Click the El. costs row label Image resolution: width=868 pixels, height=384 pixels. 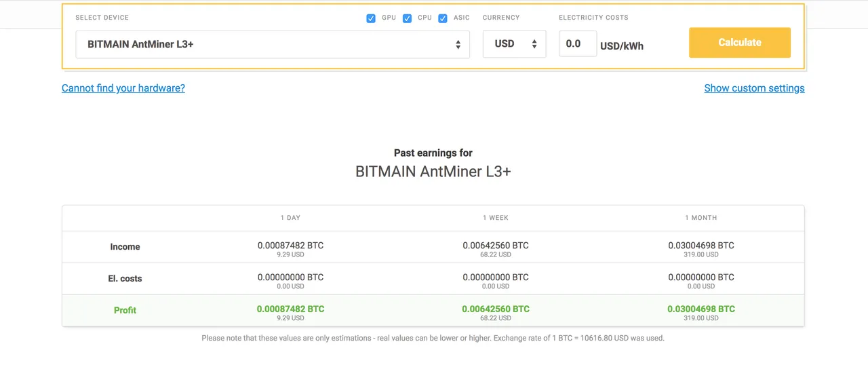click(125, 279)
